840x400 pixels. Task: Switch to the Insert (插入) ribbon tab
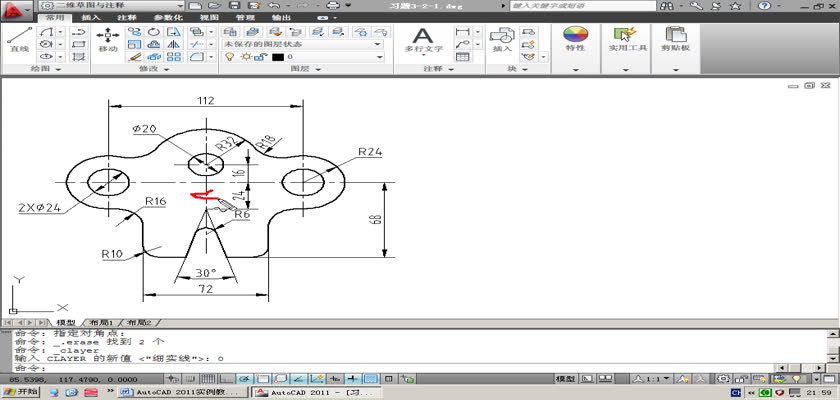[91, 18]
